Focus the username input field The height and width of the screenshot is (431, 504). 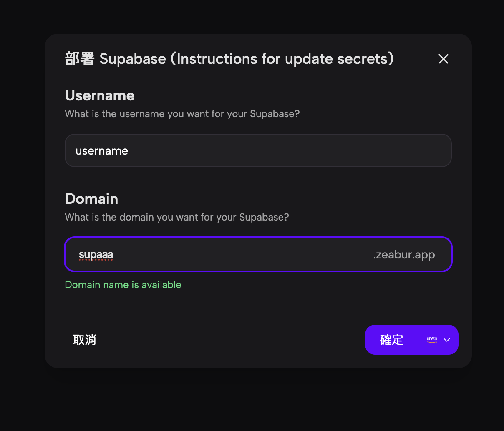pos(258,150)
